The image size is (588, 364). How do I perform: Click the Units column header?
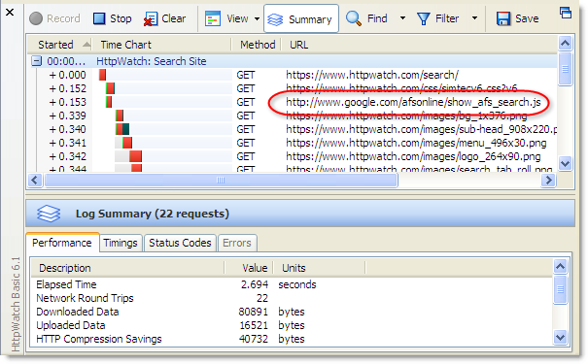[319, 268]
